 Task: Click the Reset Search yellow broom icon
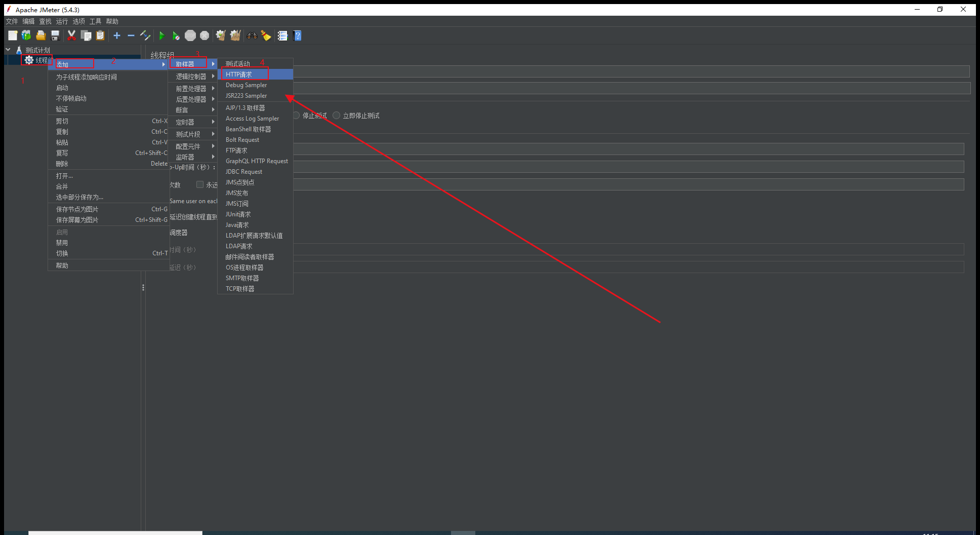(x=266, y=35)
